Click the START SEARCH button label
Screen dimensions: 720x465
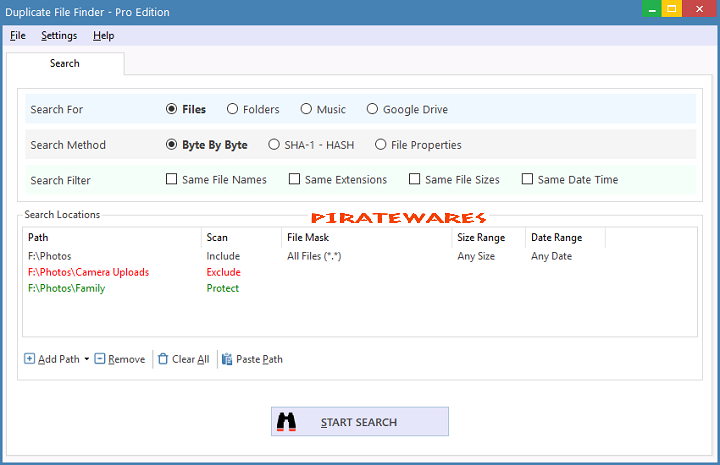(x=359, y=422)
